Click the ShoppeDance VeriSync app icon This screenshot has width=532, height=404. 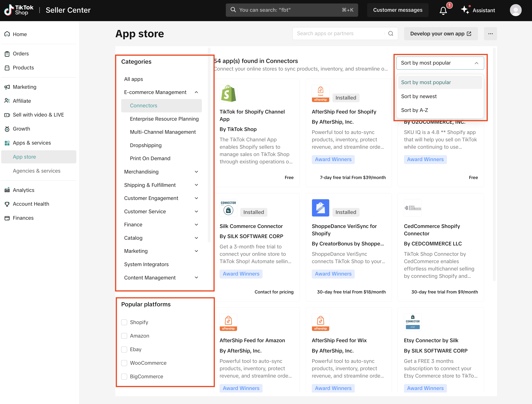point(320,208)
